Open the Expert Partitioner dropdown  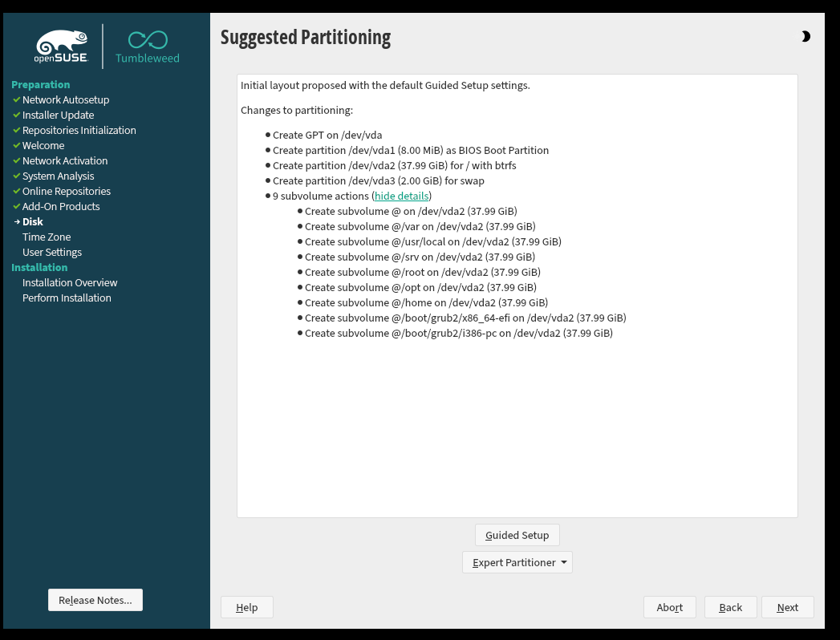click(x=517, y=562)
